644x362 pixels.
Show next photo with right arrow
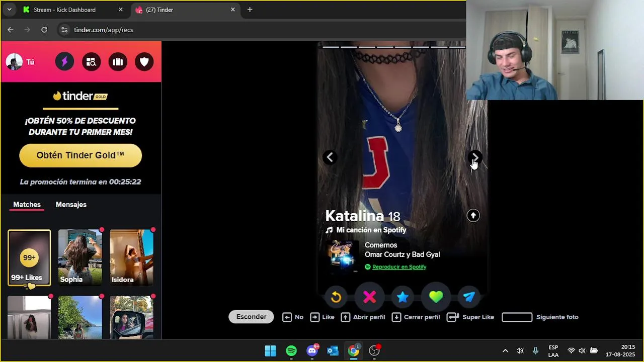475,157
